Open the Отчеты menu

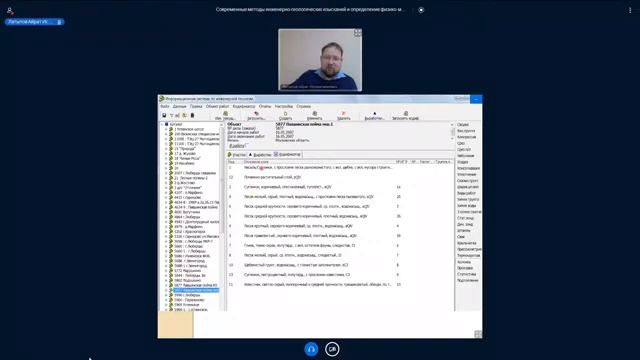(x=264, y=106)
